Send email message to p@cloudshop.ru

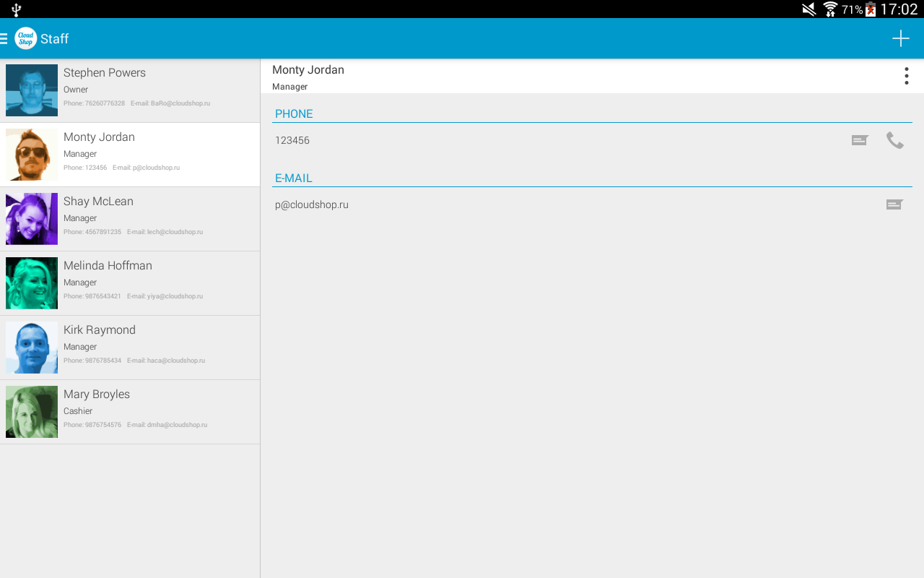coord(894,204)
